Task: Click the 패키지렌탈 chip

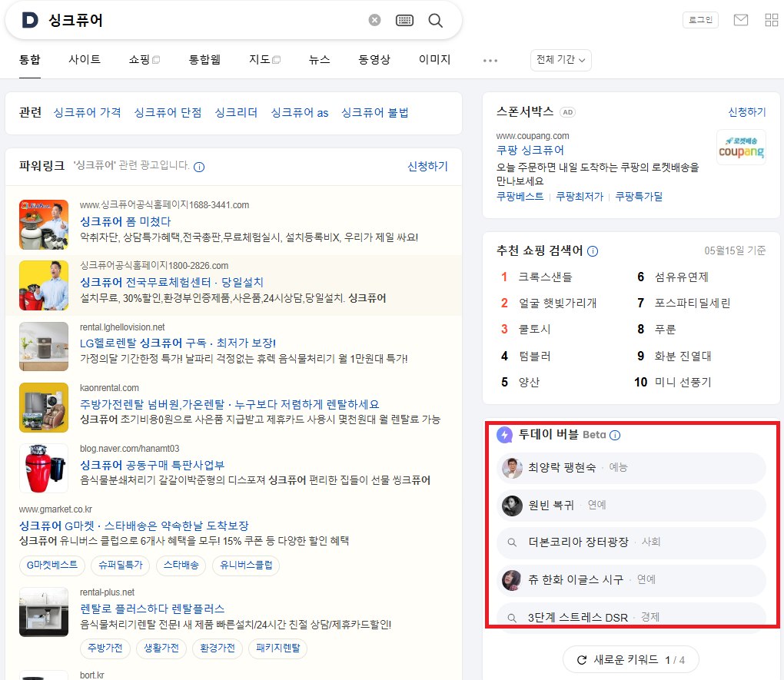Action: point(278,648)
